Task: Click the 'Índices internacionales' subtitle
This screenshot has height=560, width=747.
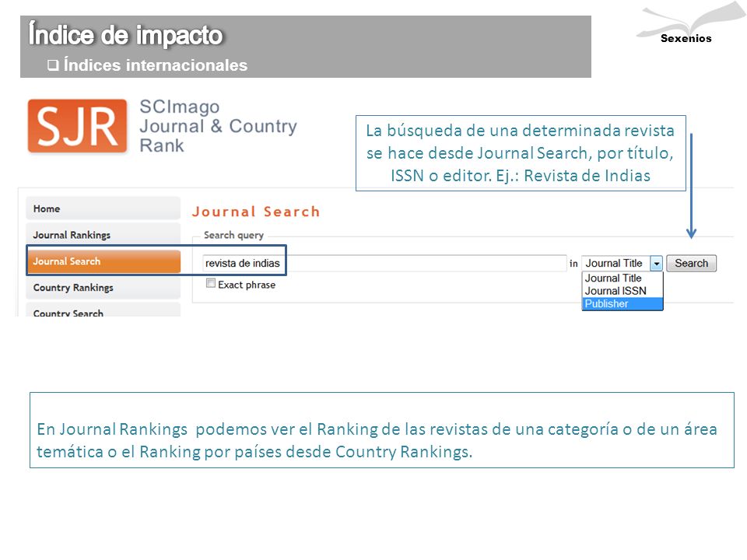Action: pyautogui.click(x=156, y=65)
